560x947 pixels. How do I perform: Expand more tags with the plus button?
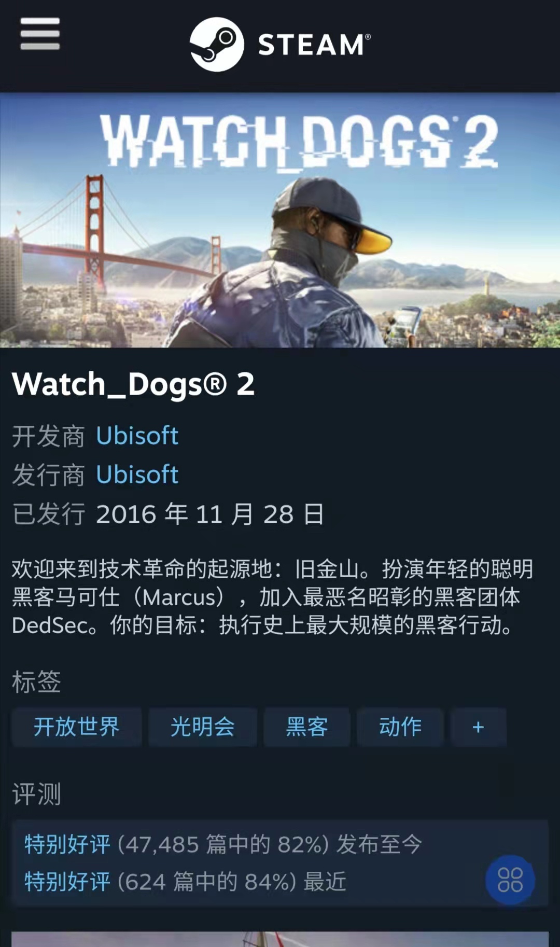point(478,727)
